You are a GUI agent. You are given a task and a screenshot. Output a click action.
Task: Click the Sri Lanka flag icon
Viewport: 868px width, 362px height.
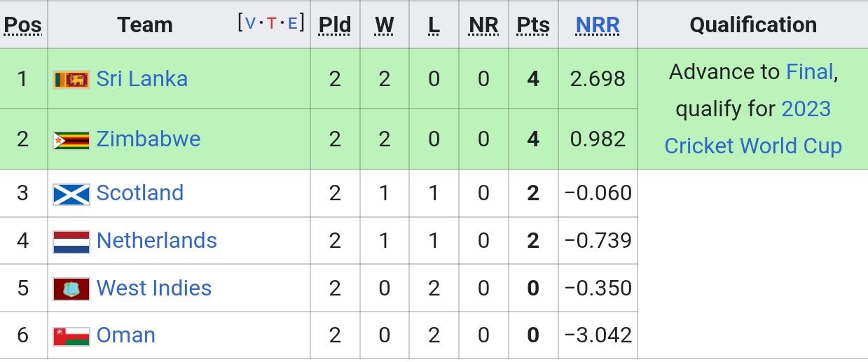[x=71, y=79]
